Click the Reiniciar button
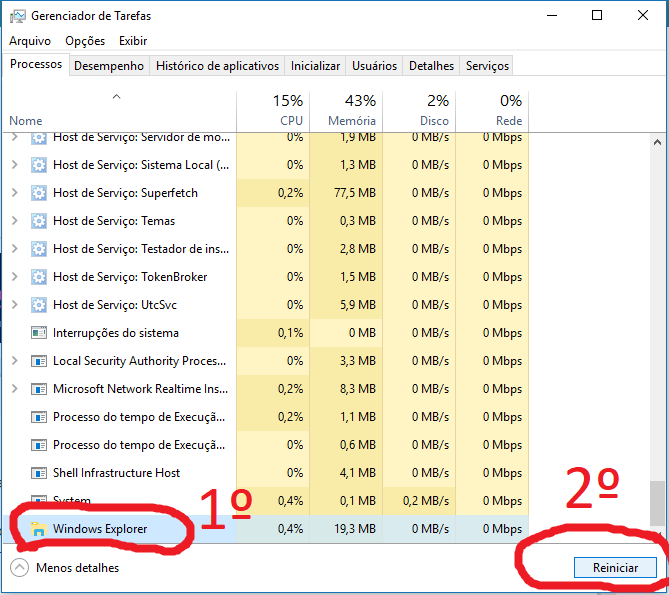Viewport: 669px width, 595px height. point(615,568)
